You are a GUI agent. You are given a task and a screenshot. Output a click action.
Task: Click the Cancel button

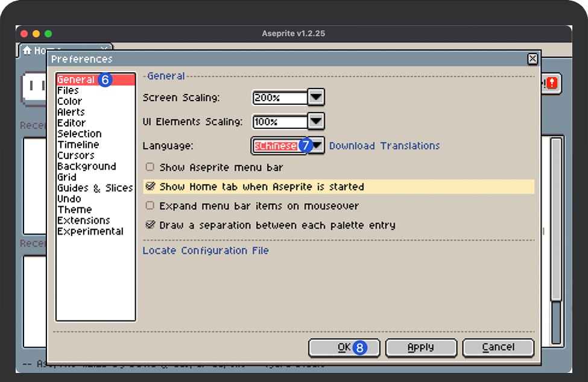point(498,348)
